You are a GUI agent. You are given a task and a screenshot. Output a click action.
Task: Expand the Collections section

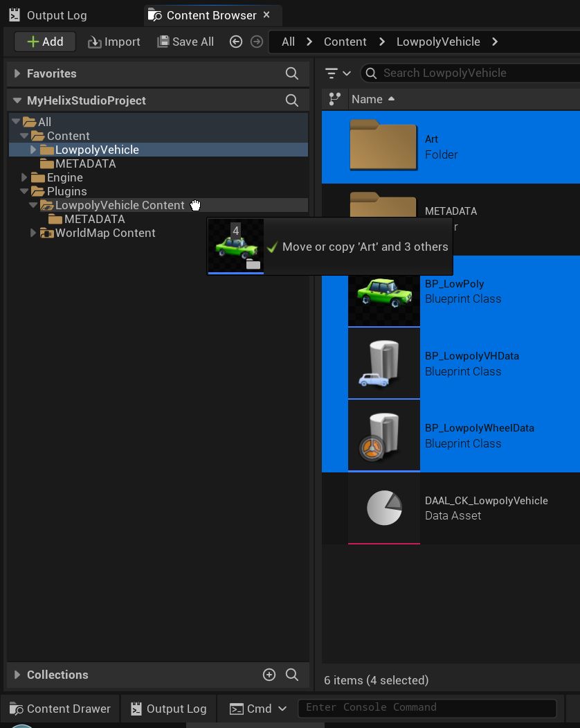click(17, 675)
